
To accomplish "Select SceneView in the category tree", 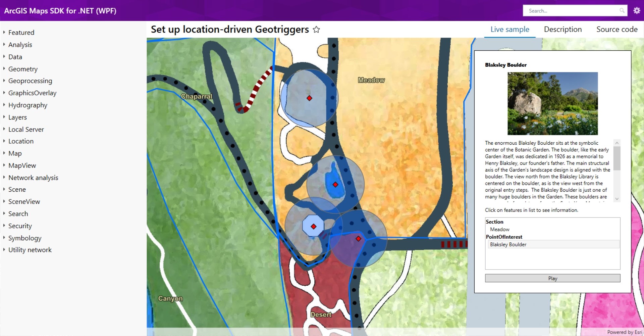I will 24,202.
